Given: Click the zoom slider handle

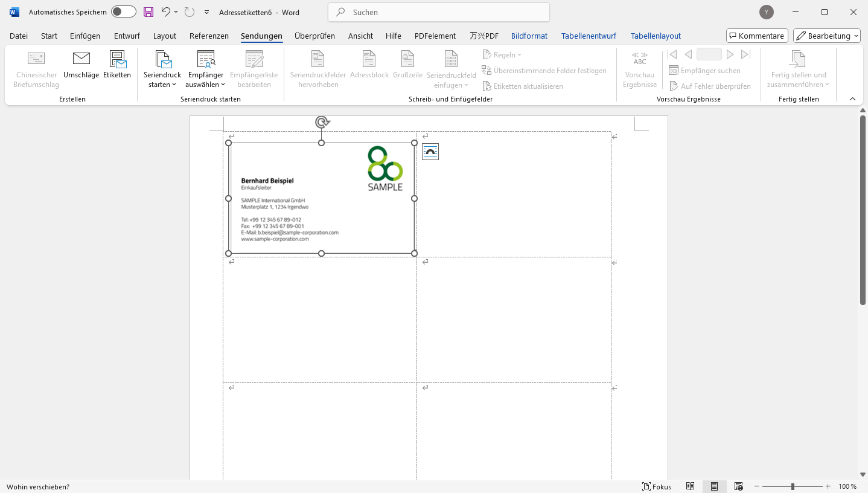Looking at the screenshot, I should [x=793, y=486].
